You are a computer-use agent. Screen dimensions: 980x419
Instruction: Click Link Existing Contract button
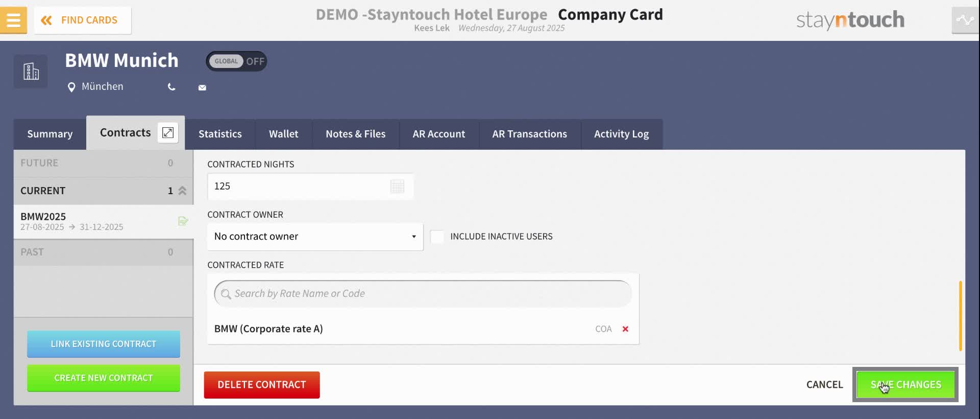104,344
